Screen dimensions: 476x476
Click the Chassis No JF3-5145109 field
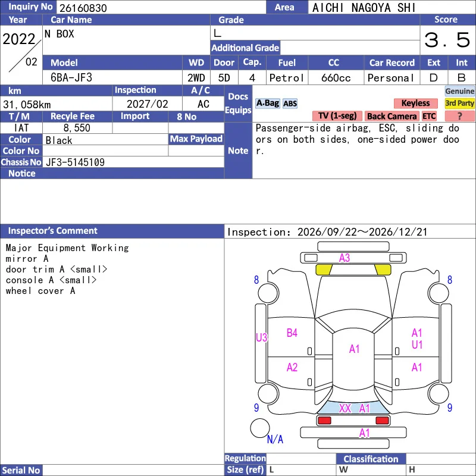pos(133,162)
